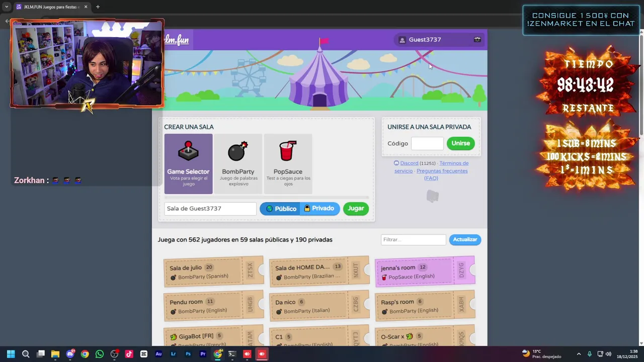The width and height of the screenshot is (644, 362).
Task: Launch Adobe Photoshop from taskbar
Action: 188,354
